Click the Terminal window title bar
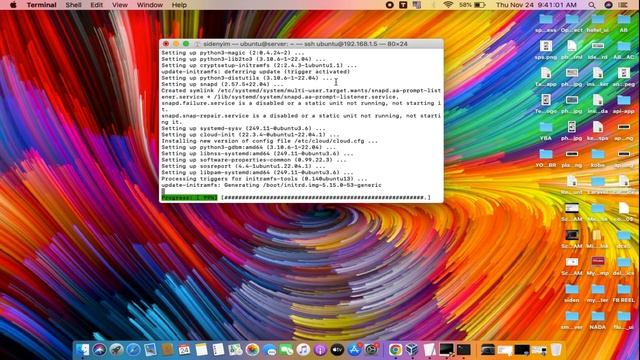Image resolution: width=640 pixels, height=360 pixels. coord(301,44)
